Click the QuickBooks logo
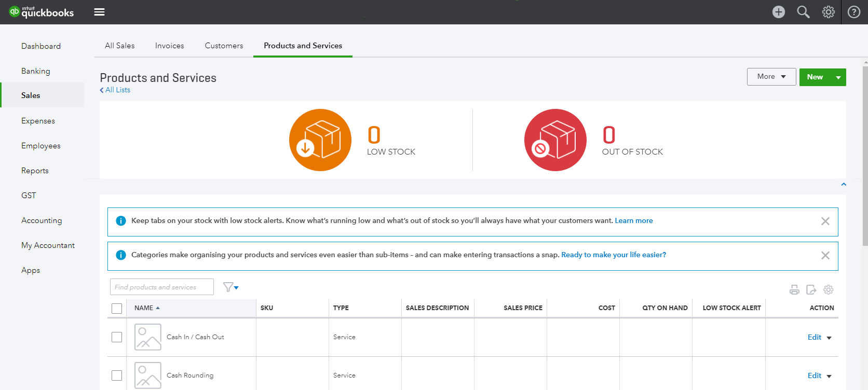Image resolution: width=868 pixels, height=390 pixels. coord(42,12)
